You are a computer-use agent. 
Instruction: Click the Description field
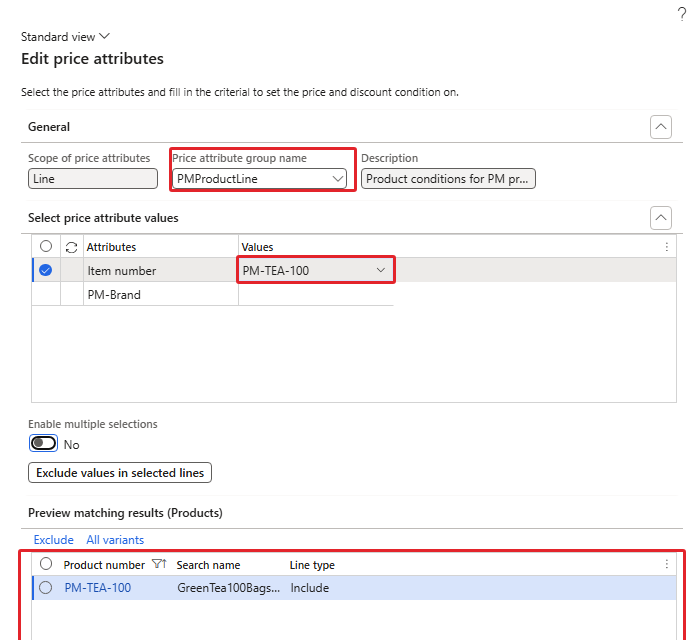[448, 179]
